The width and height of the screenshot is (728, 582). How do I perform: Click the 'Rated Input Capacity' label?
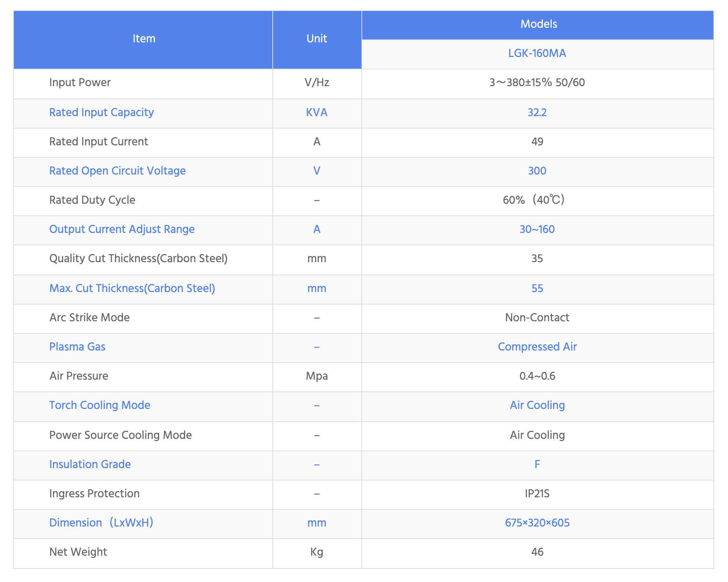tap(101, 112)
